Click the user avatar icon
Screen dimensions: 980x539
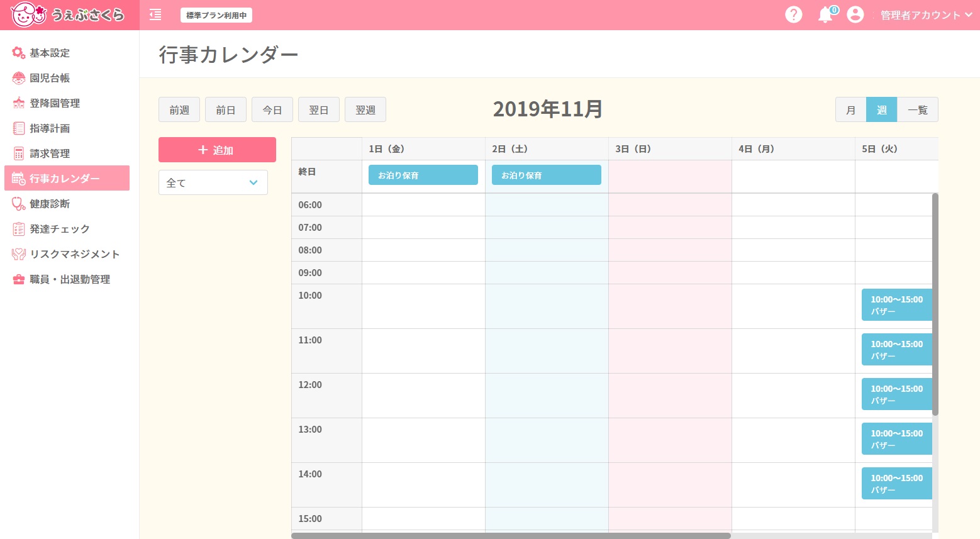coord(855,14)
